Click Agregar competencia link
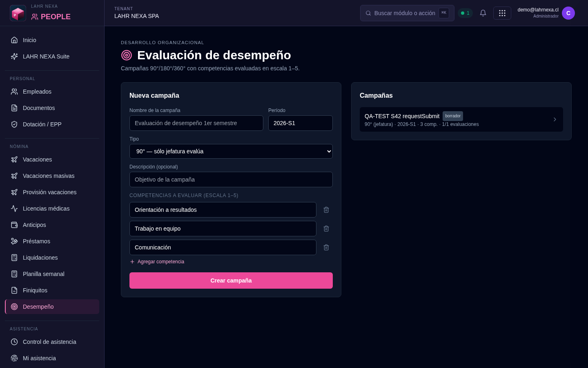The height and width of the screenshot is (368, 588). (157, 262)
